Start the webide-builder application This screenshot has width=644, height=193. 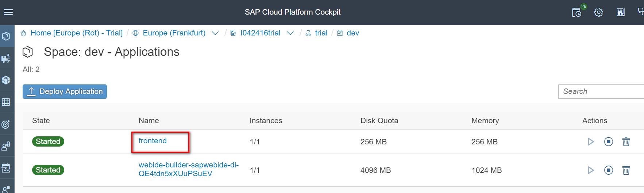pos(591,170)
